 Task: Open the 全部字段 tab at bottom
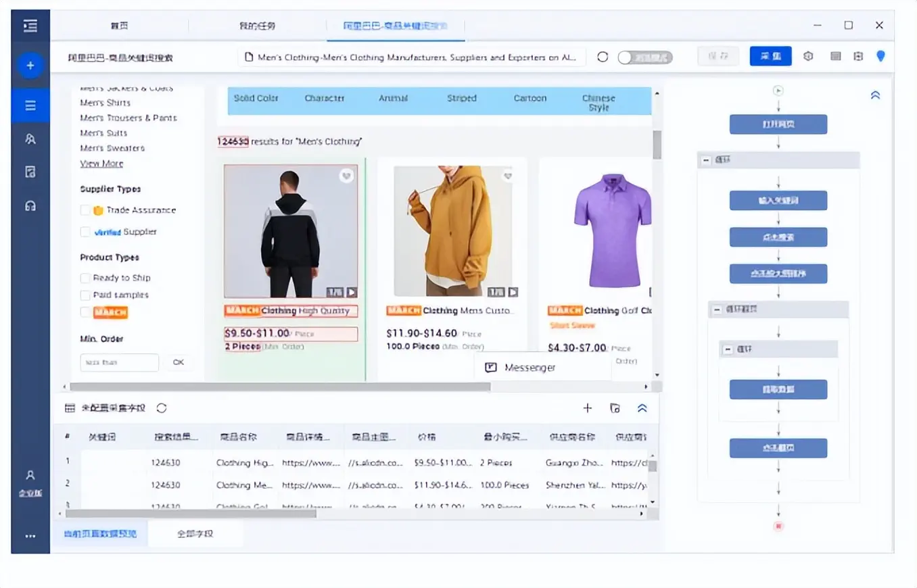click(195, 533)
